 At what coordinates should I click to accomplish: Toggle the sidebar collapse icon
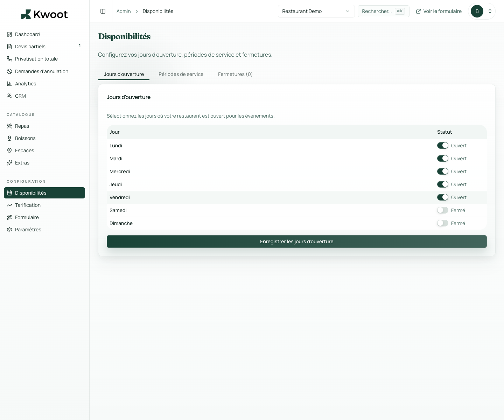103,11
